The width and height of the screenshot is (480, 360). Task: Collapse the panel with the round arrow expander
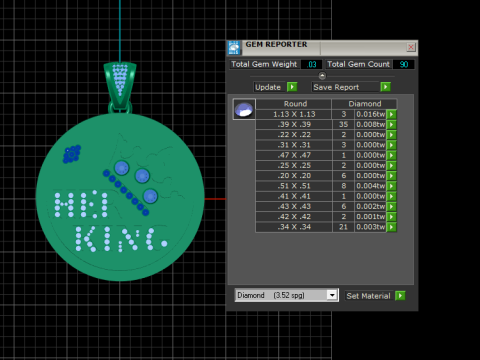322,76
